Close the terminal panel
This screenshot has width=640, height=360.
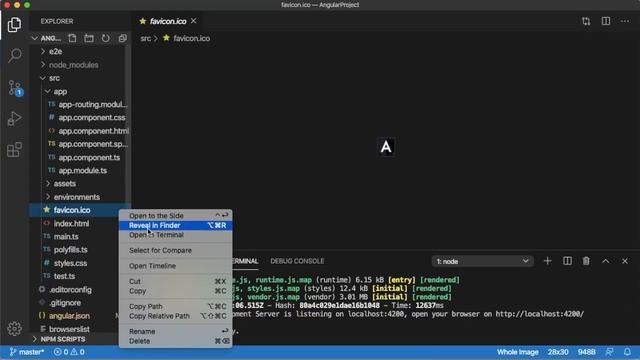[625, 261]
